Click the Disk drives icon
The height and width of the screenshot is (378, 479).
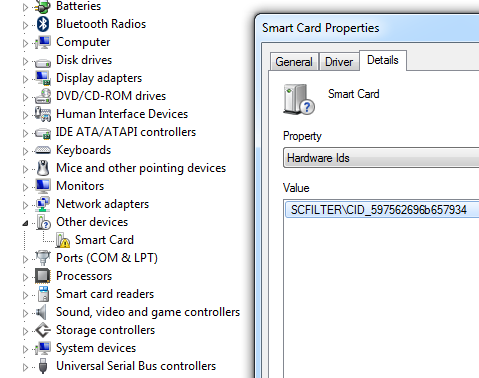tap(43, 62)
